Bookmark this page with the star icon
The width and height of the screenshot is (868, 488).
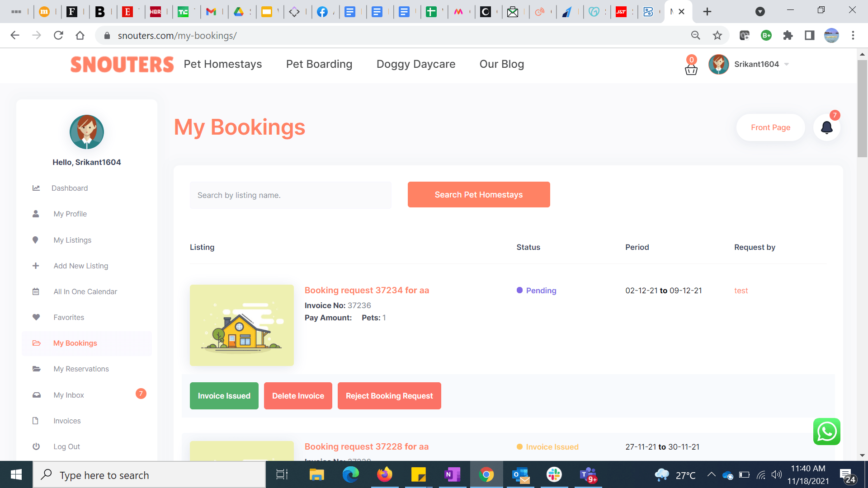tap(717, 35)
